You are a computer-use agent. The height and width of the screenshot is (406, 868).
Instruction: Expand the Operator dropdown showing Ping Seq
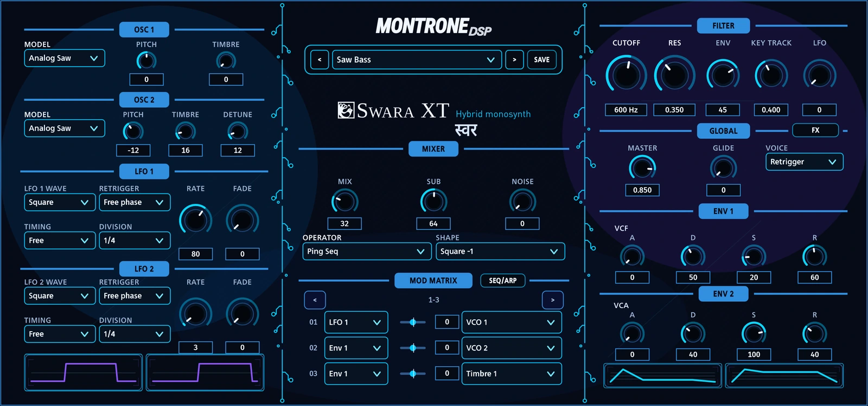point(367,252)
